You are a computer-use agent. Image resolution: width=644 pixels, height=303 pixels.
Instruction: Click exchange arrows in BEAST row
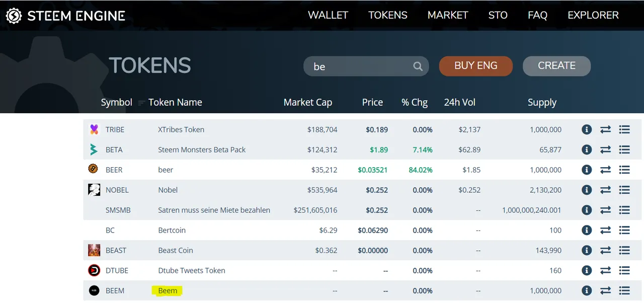pos(605,250)
